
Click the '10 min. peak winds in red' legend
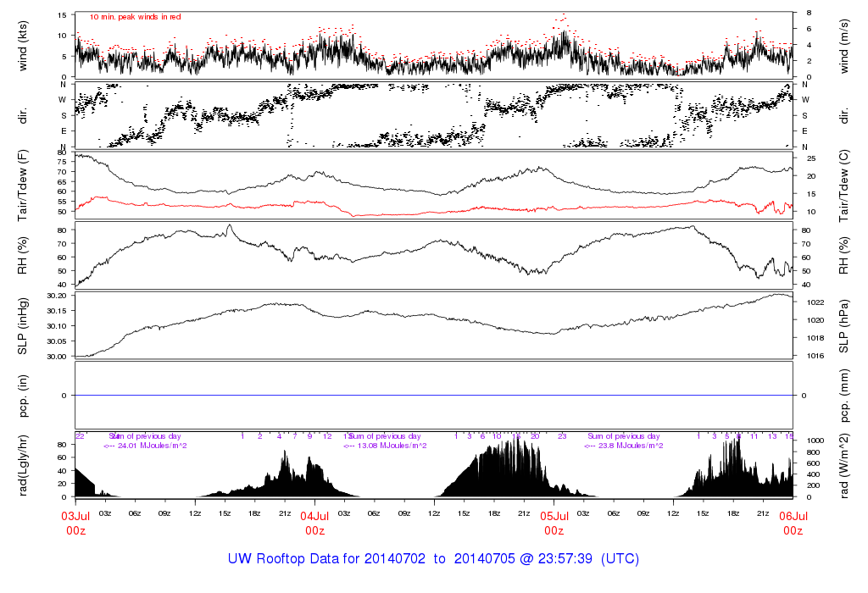[135, 16]
